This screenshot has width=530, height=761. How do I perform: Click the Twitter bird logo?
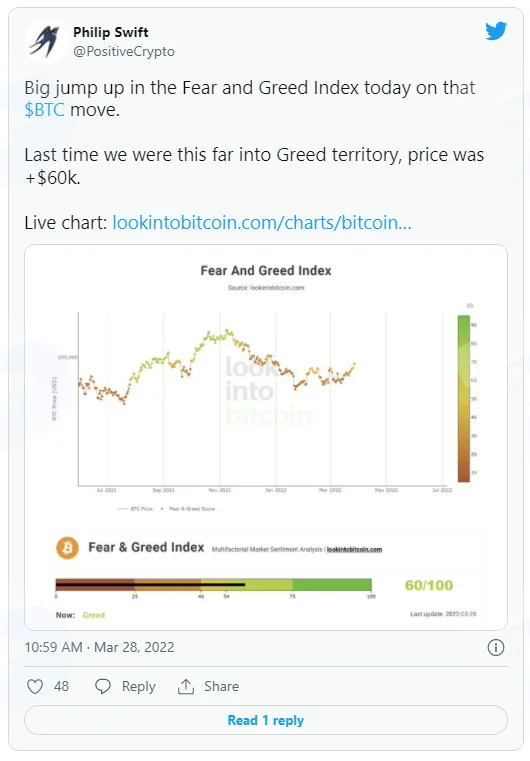pyautogui.click(x=496, y=31)
